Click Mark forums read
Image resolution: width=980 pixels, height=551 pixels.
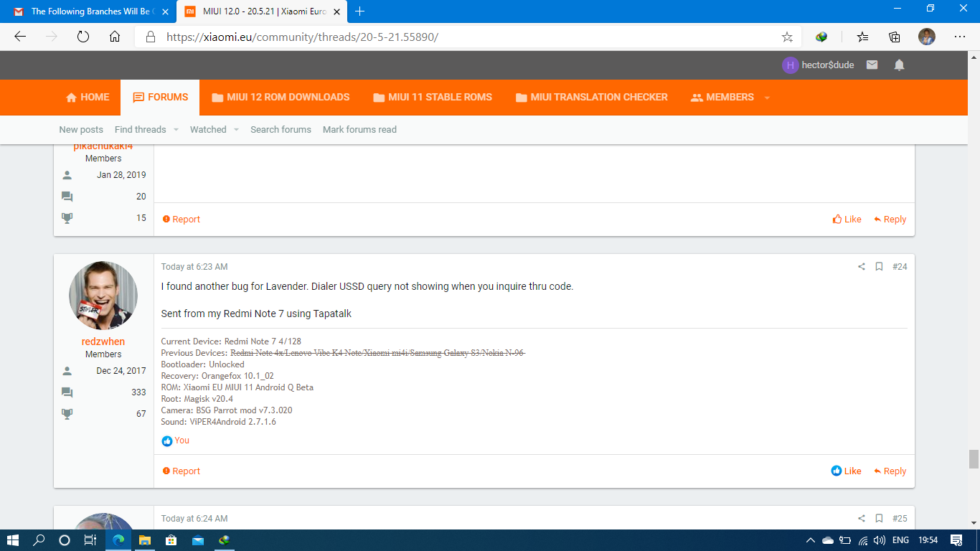pos(359,130)
